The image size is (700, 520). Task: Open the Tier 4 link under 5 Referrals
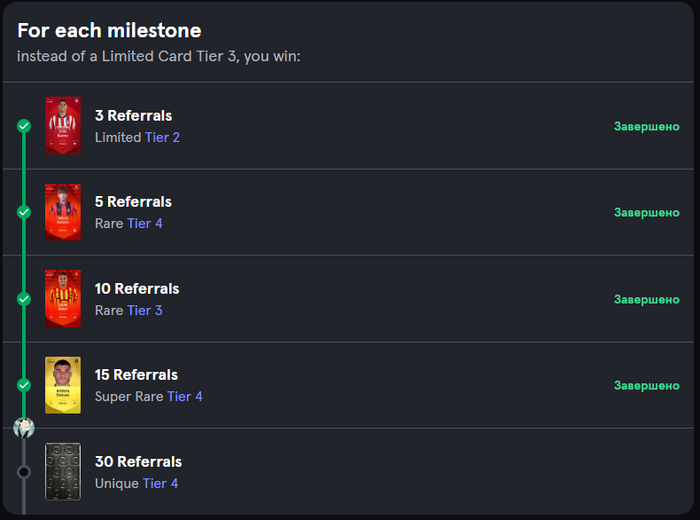coord(145,224)
